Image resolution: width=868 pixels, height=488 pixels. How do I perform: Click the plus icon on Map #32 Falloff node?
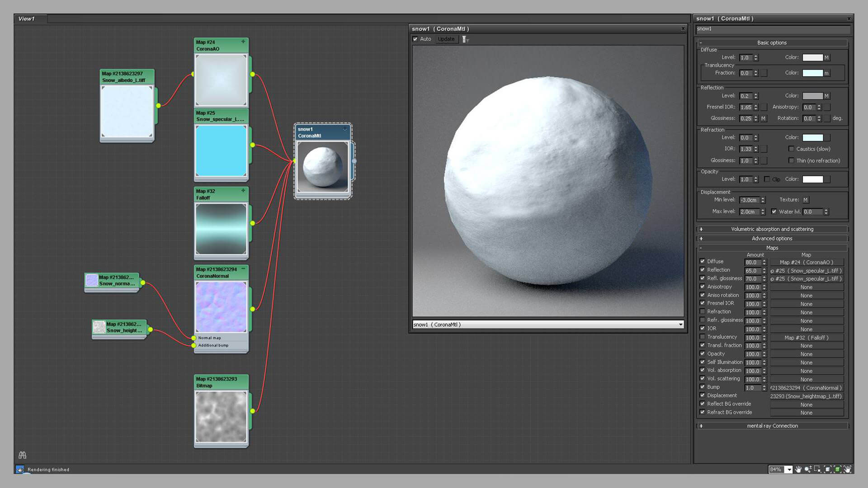[243, 191]
